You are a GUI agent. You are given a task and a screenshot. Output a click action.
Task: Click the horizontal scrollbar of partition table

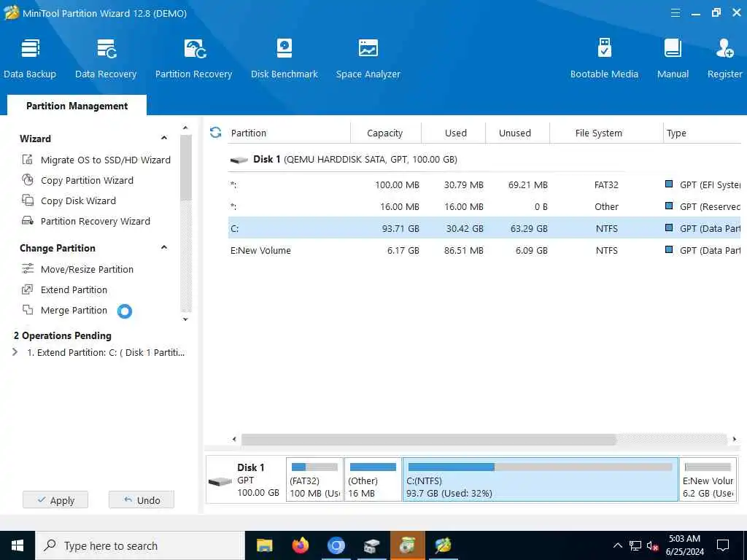click(x=429, y=439)
